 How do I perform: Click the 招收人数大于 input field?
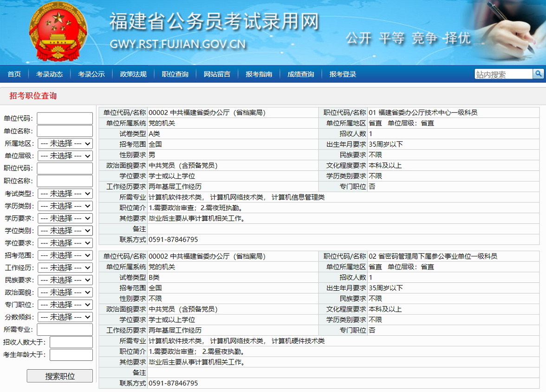click(71, 342)
